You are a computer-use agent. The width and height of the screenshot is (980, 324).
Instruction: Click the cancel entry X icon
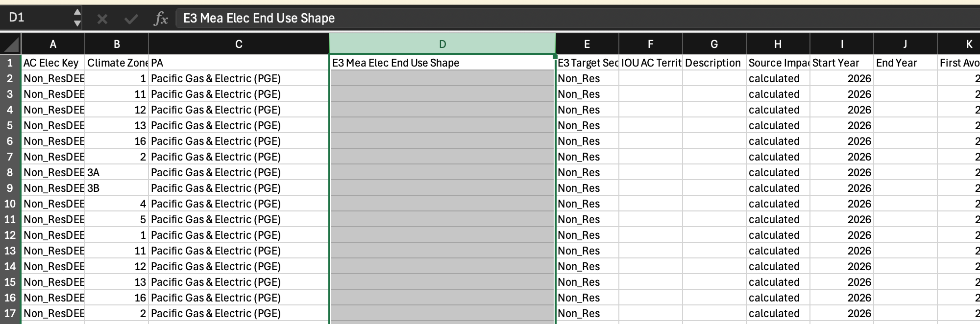tap(102, 19)
